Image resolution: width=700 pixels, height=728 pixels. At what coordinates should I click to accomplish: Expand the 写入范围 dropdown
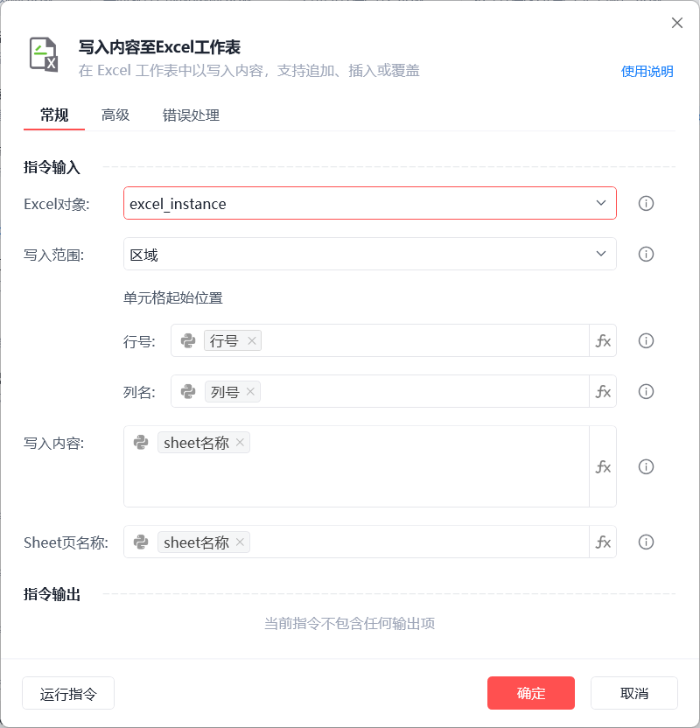[x=600, y=254]
